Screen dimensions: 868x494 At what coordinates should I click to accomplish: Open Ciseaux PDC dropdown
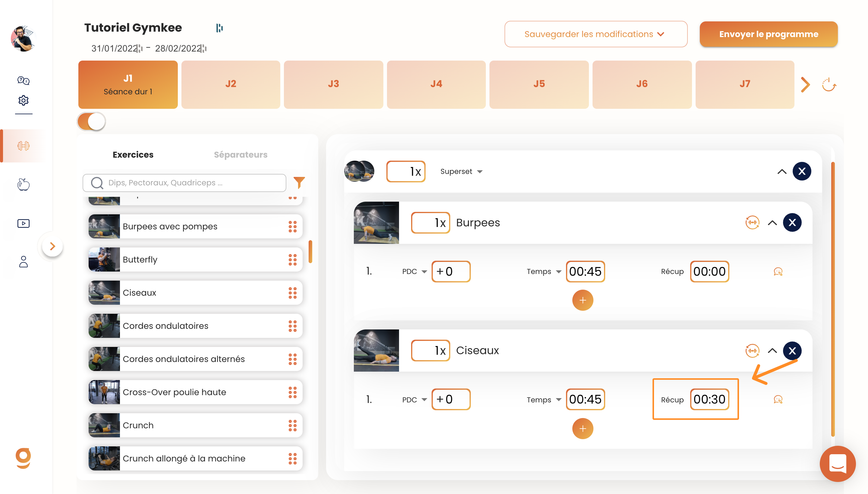pyautogui.click(x=414, y=400)
